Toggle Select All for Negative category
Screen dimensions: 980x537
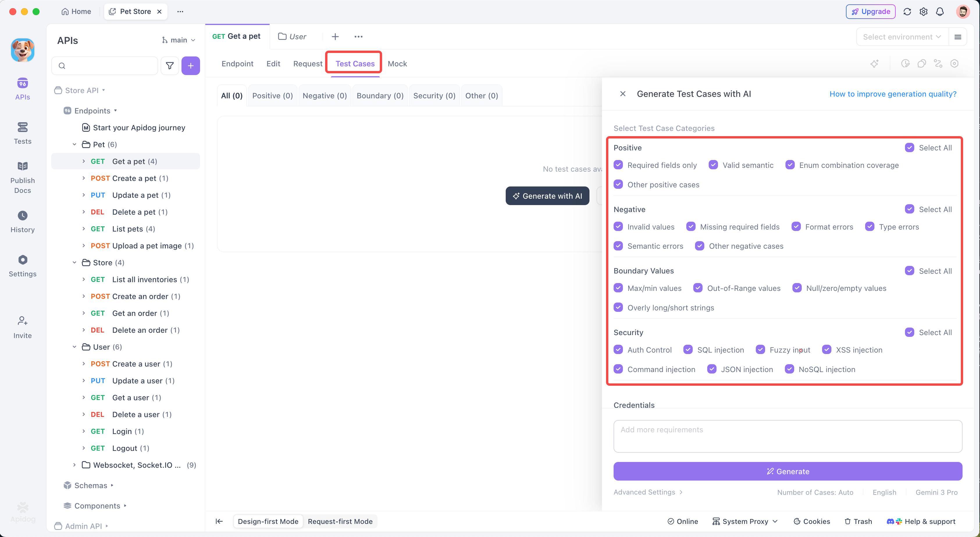coord(909,209)
